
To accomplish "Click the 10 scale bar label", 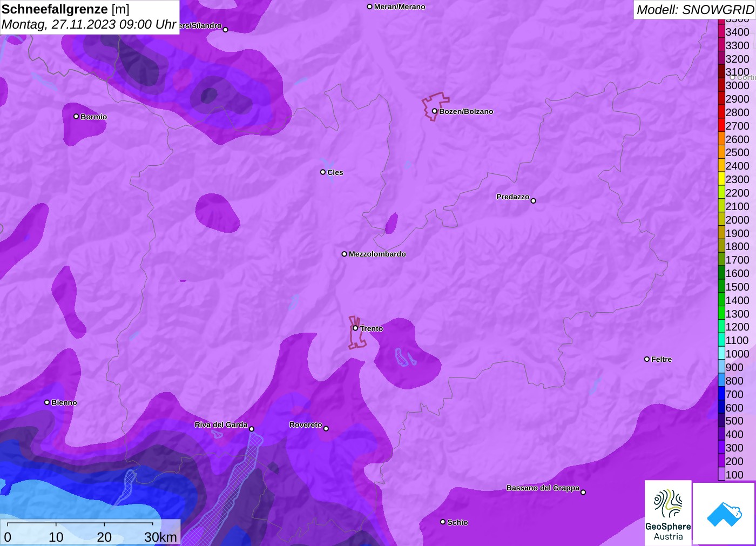I will (56, 537).
